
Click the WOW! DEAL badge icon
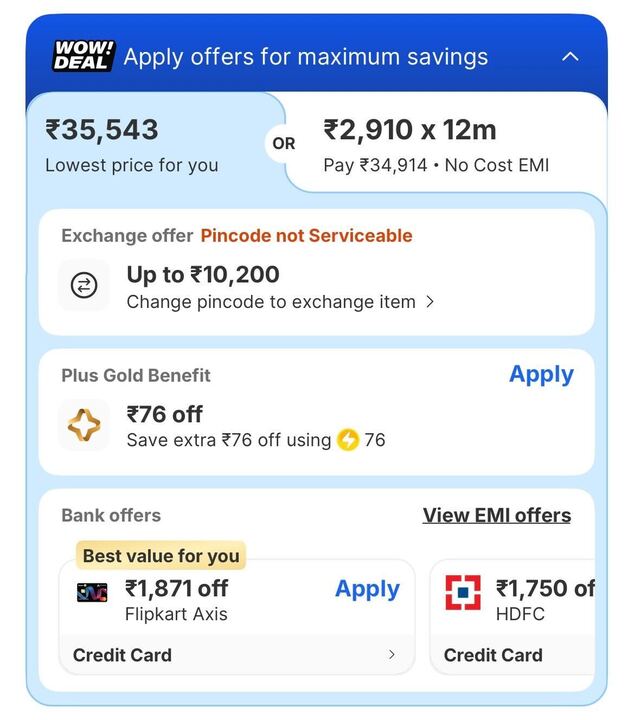click(84, 56)
